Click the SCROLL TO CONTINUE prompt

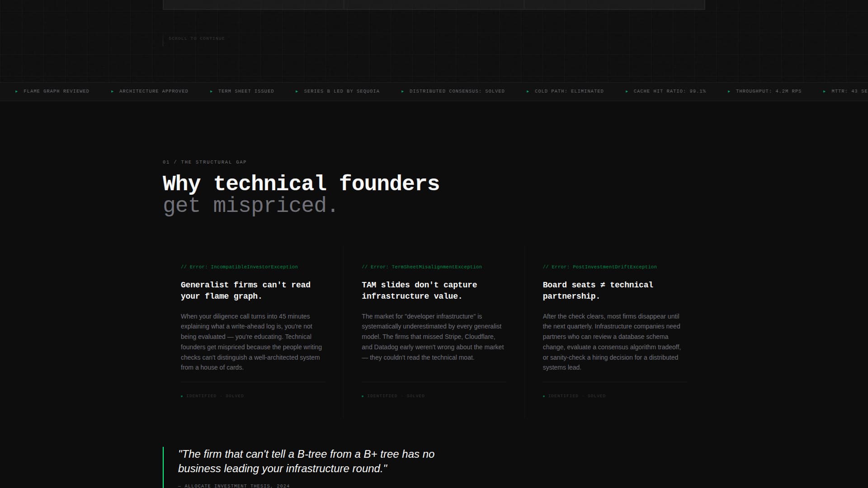click(x=197, y=38)
